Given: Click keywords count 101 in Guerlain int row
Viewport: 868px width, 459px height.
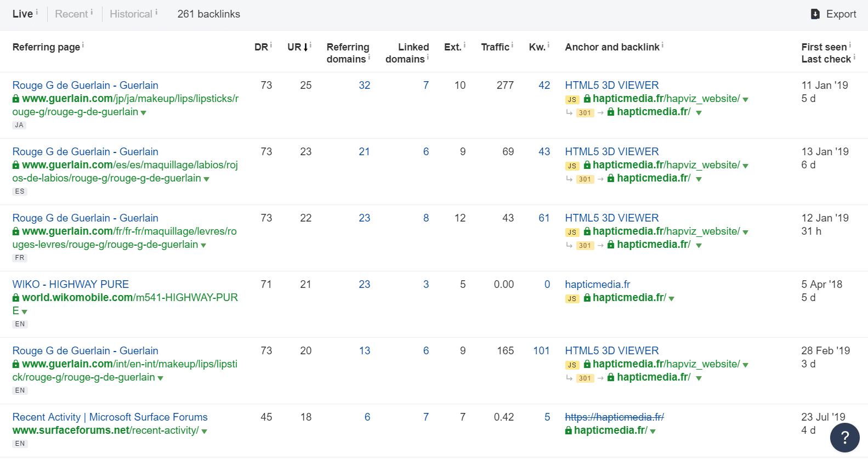Looking at the screenshot, I should (541, 350).
